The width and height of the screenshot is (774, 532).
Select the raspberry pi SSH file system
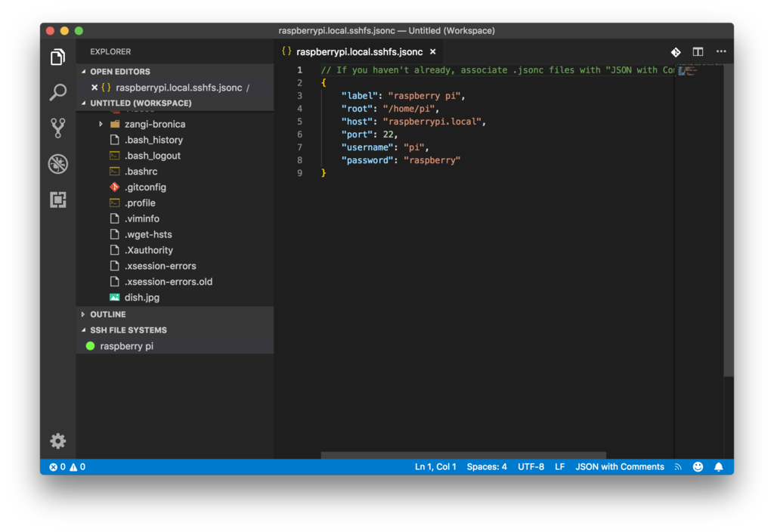175,346
